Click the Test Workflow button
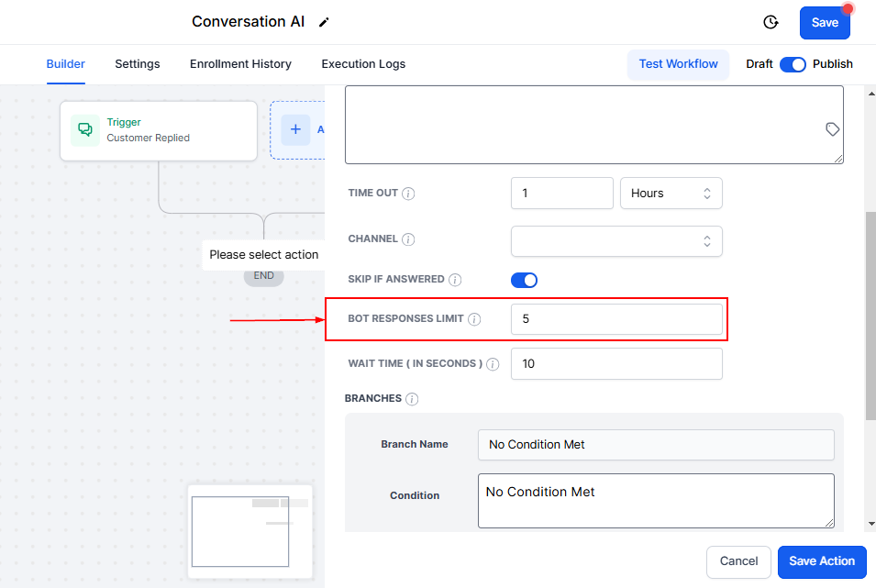The image size is (876, 588). click(678, 64)
